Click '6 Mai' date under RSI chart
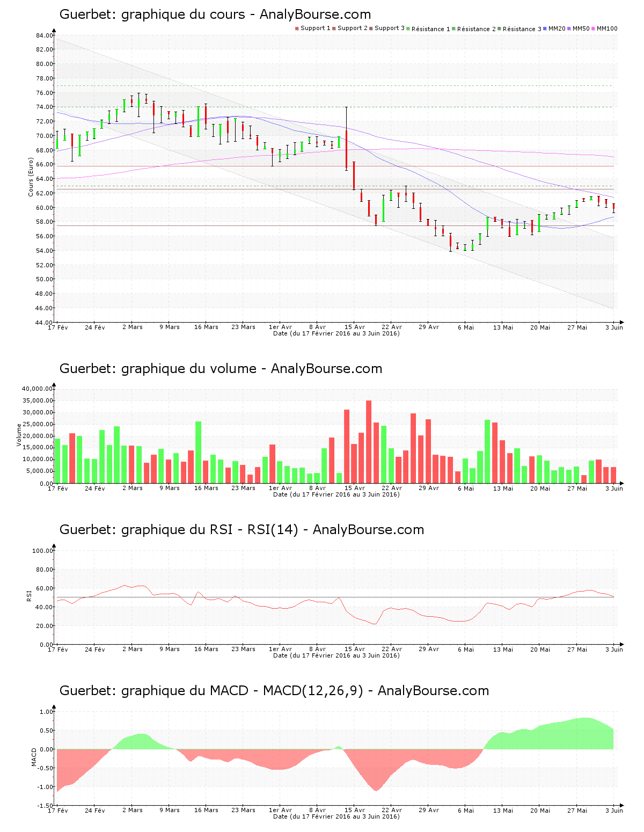Viewport: 644px width, 832px height. 466,649
